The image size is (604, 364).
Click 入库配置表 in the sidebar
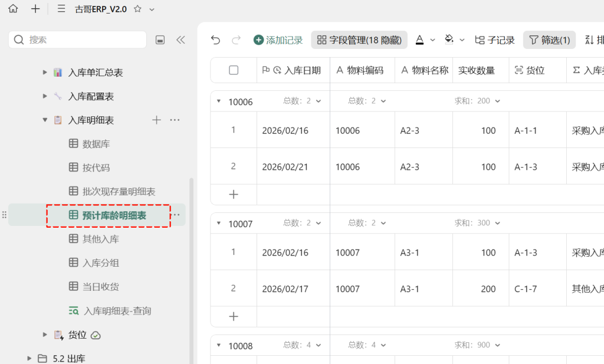tap(91, 96)
